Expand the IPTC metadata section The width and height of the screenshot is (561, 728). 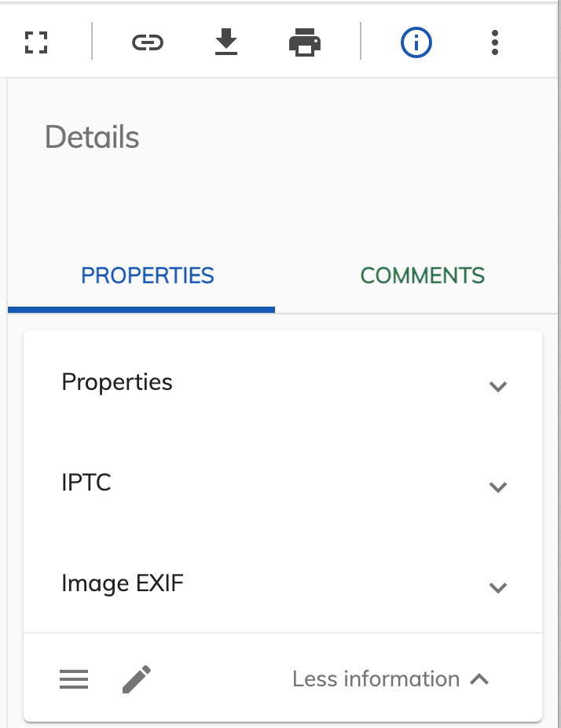pos(497,487)
